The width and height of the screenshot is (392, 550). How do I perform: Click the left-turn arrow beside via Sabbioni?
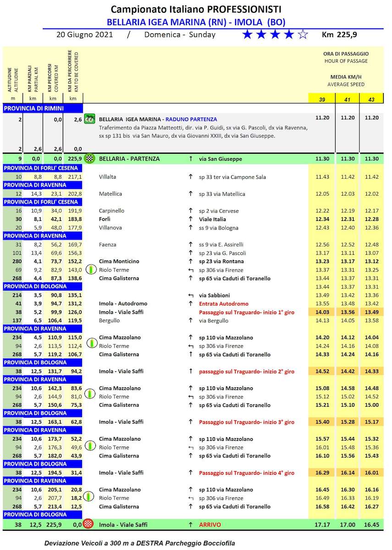pyautogui.click(x=190, y=296)
